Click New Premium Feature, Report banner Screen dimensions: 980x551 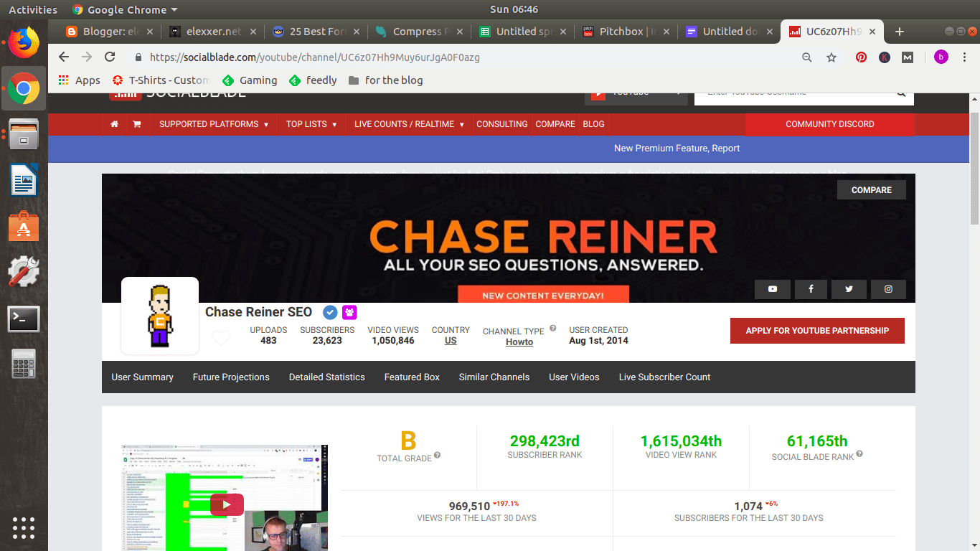677,149
